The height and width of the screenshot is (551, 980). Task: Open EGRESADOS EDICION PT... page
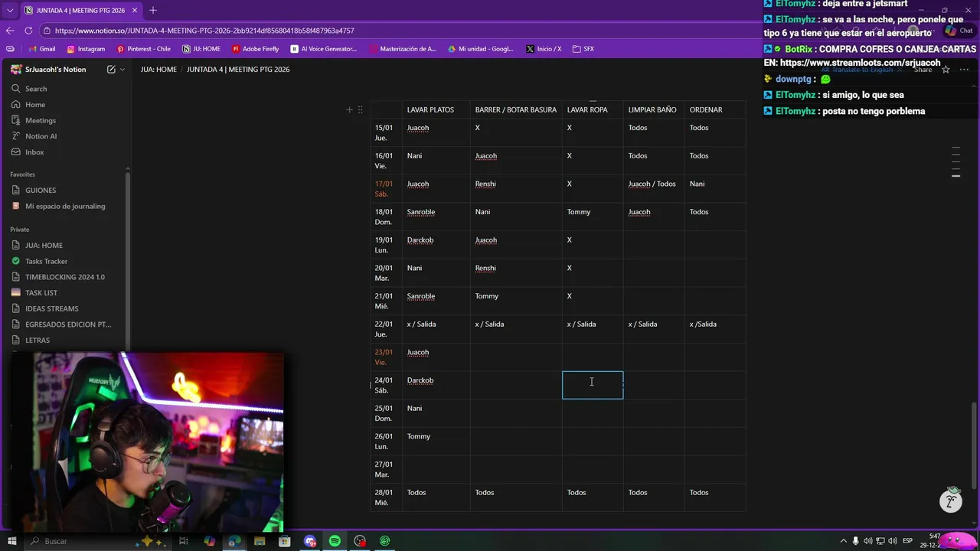tap(67, 324)
